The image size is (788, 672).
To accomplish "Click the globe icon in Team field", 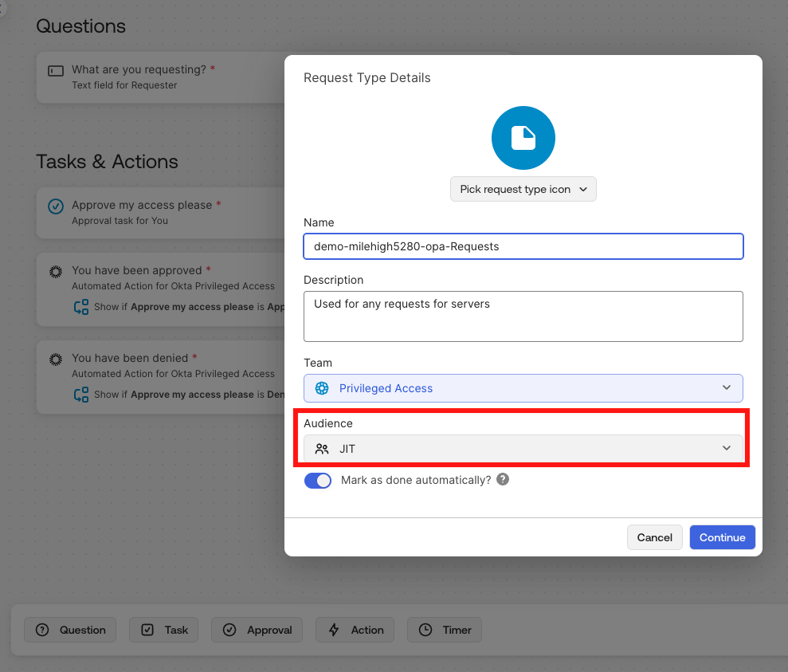I will 322,388.
